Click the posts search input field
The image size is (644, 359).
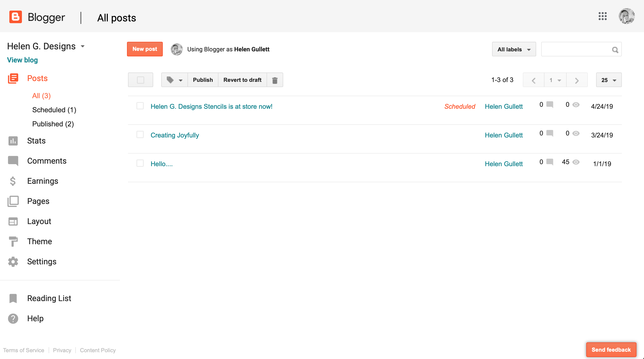pos(576,49)
